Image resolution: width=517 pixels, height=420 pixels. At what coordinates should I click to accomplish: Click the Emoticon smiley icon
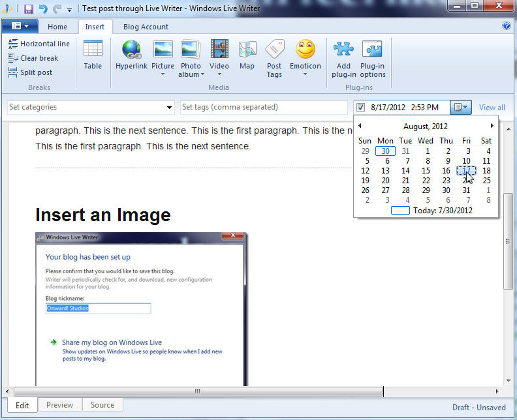click(305, 50)
